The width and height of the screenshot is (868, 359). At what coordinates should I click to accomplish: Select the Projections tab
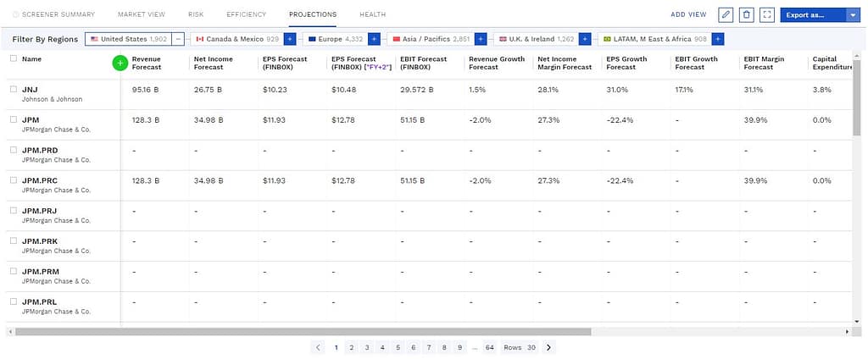coord(313,14)
